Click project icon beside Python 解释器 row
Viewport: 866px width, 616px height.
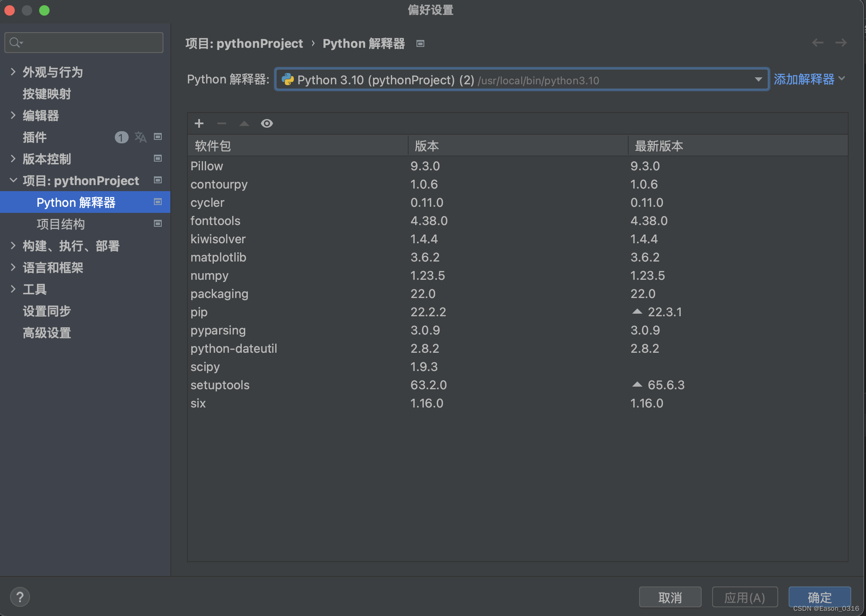click(x=158, y=202)
